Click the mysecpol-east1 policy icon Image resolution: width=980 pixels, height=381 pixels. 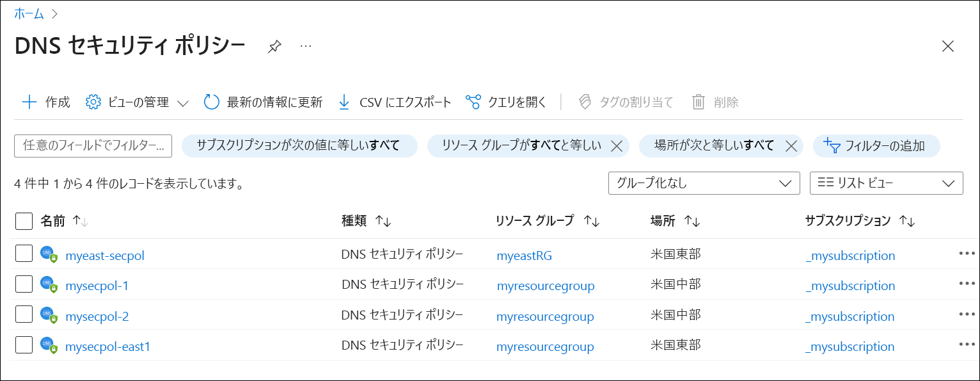(x=49, y=346)
